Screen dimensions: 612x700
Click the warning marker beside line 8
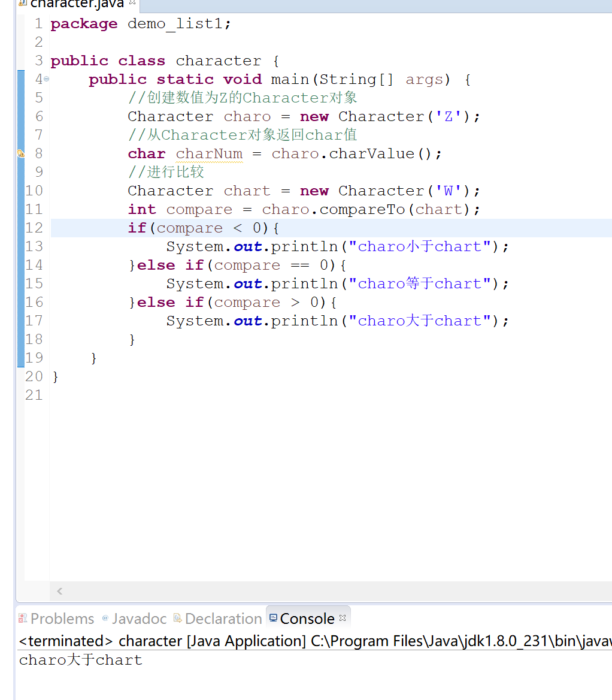(x=20, y=153)
